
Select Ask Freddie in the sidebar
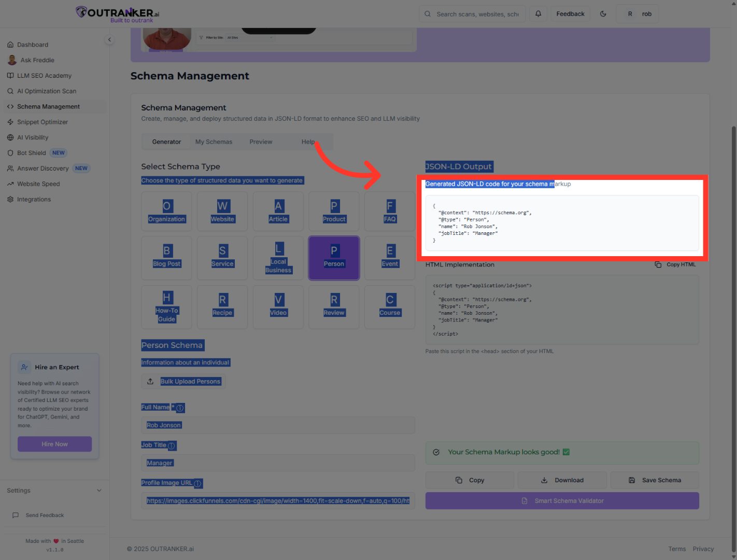click(37, 60)
